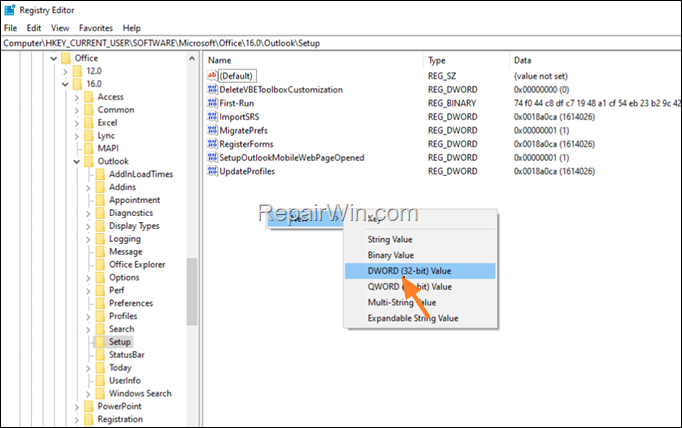
Task: Click the Access folder icon
Action: pyautogui.click(x=89, y=97)
